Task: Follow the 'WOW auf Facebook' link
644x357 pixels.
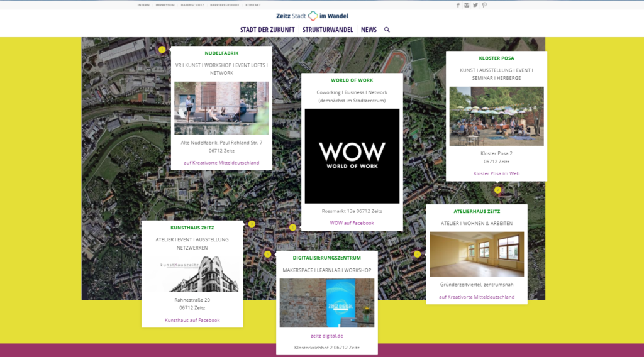Action: [352, 223]
